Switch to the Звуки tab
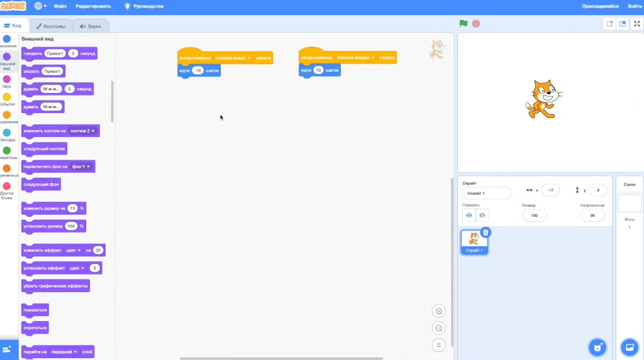This screenshot has width=644, height=360. pos(91,26)
